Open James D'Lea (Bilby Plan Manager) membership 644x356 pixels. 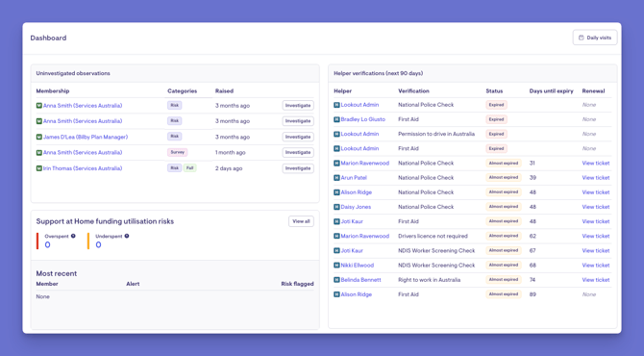coord(86,137)
